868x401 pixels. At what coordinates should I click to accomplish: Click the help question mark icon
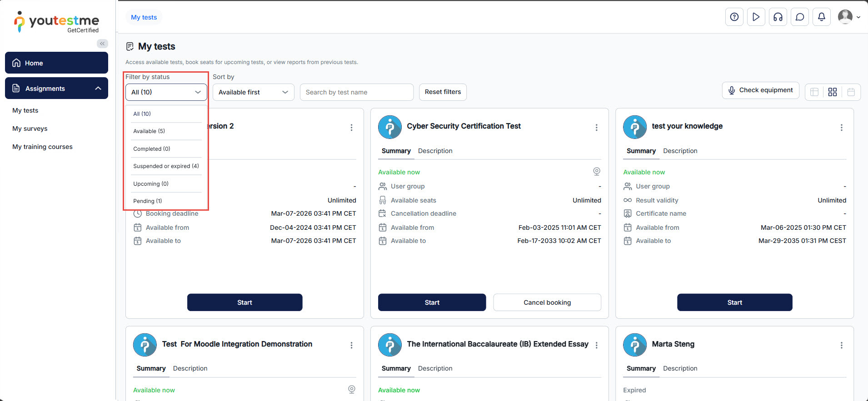pyautogui.click(x=734, y=17)
